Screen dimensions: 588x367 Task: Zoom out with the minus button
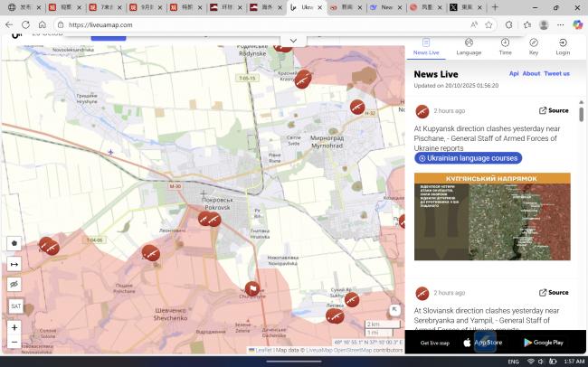(14, 343)
